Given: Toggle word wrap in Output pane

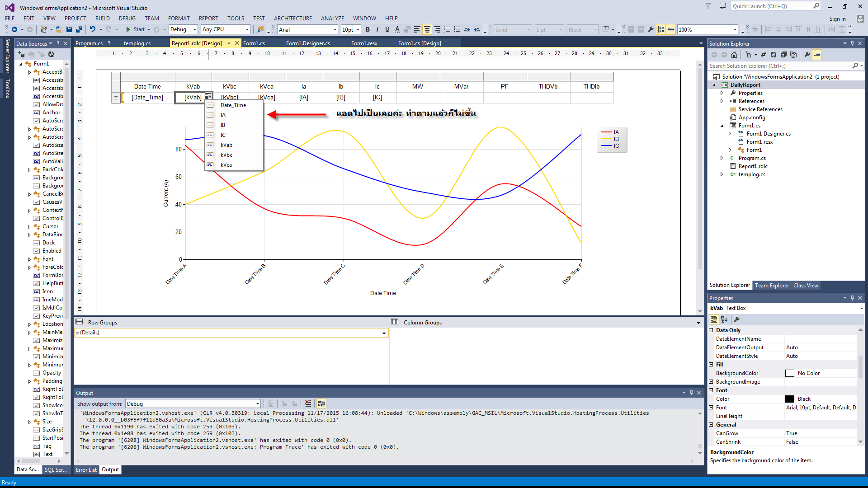Looking at the screenshot, I should point(321,404).
